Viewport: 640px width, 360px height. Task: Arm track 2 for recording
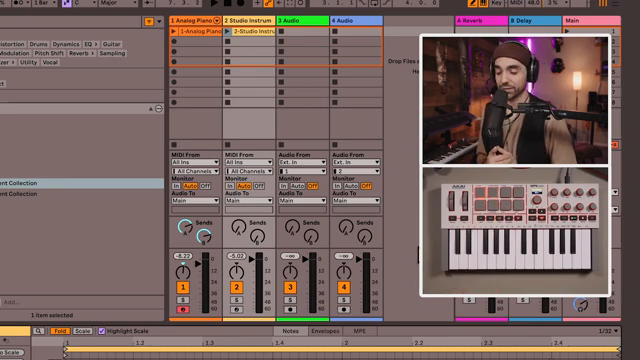point(236,309)
